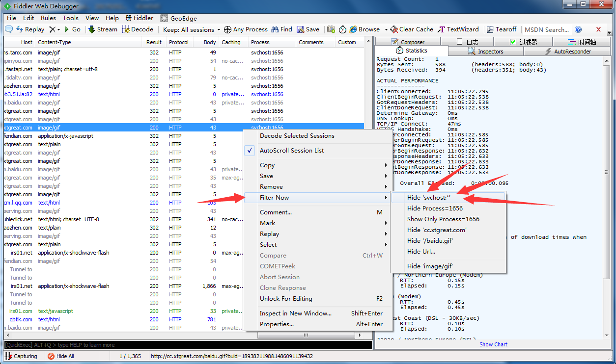Select Inspect in New Window...
Screen dimensions: 616x364
click(x=317, y=313)
